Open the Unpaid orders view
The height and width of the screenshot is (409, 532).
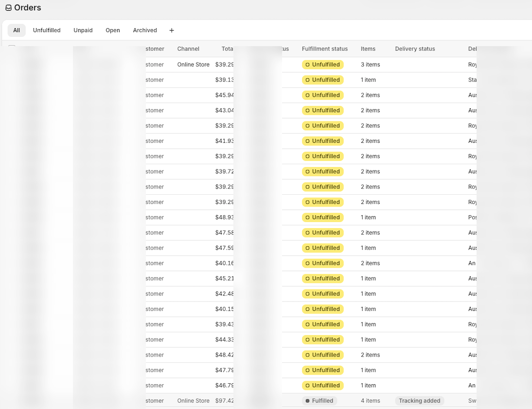click(x=83, y=30)
